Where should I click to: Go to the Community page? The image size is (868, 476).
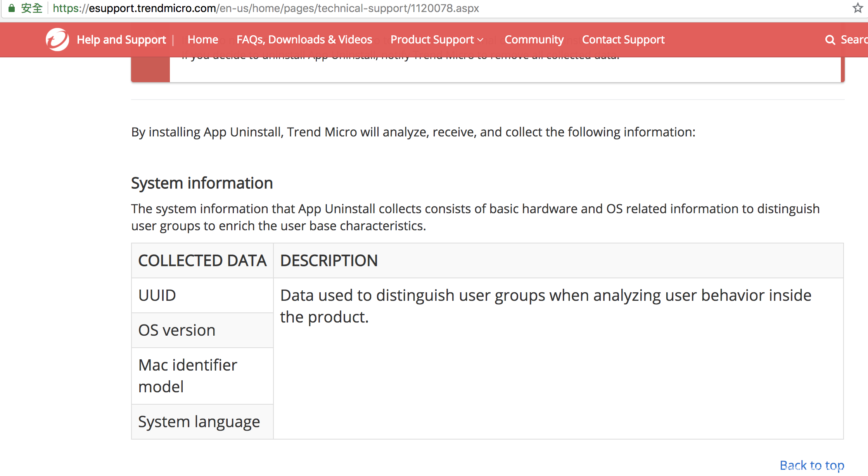534,40
